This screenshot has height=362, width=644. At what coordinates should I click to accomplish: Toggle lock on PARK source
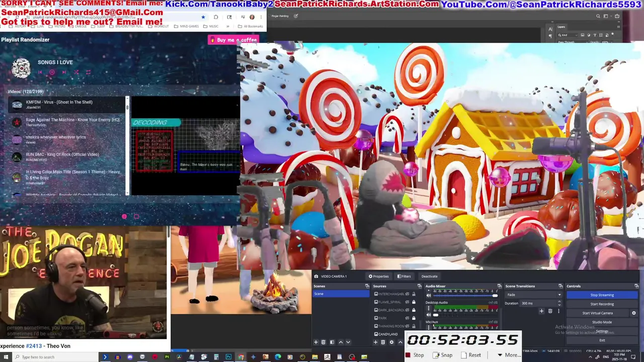pyautogui.click(x=414, y=318)
